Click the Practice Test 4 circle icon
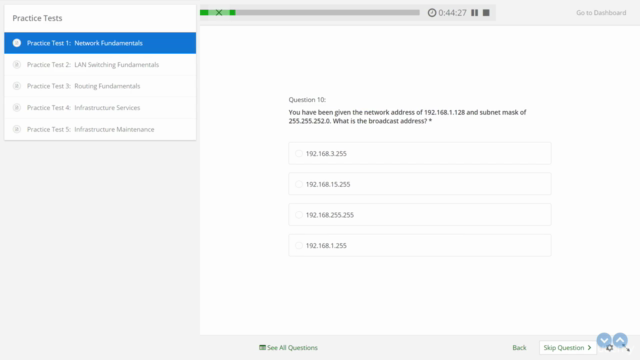640x360 pixels. pos(17,107)
